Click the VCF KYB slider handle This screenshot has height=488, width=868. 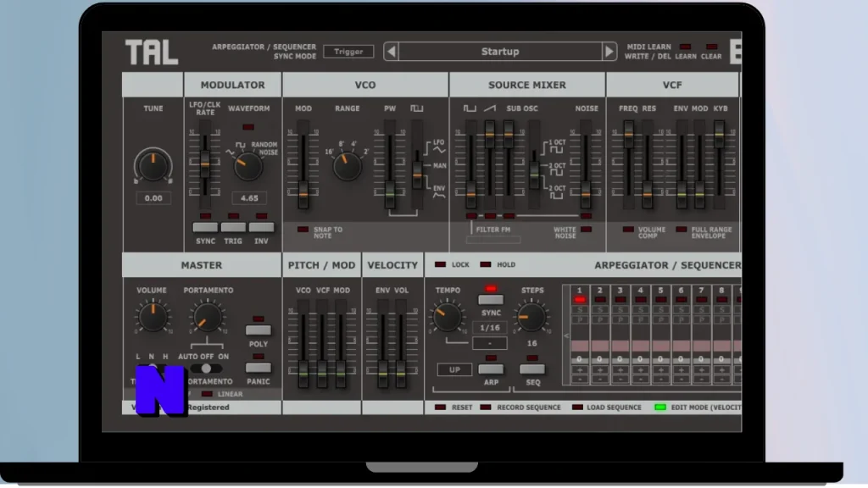pos(719,135)
